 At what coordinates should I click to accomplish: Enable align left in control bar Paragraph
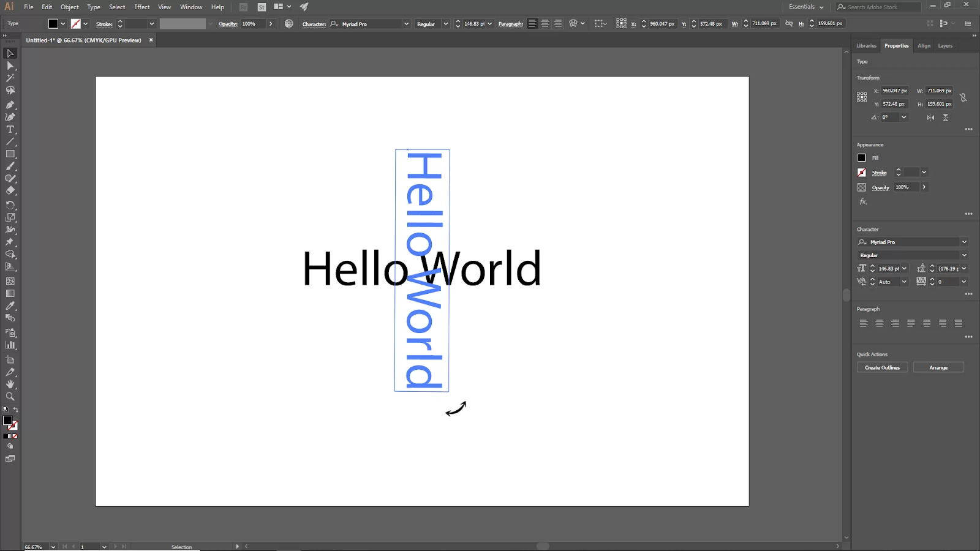532,23
